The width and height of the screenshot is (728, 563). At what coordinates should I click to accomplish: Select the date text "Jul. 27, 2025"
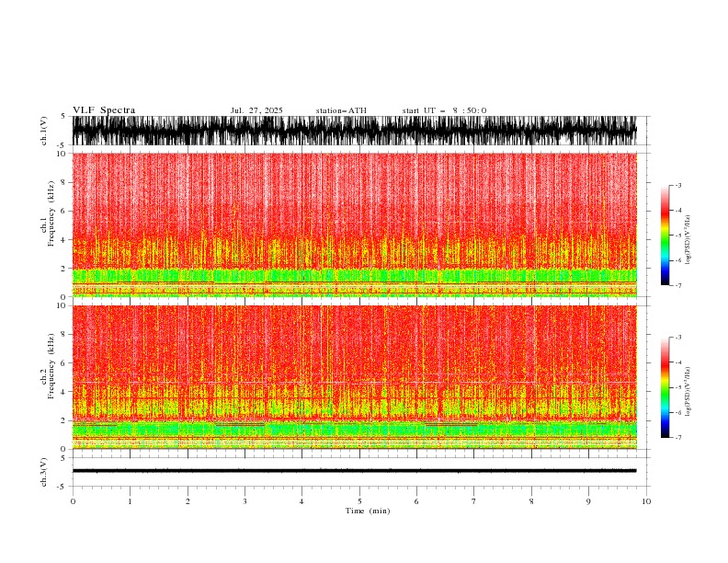click(x=256, y=110)
